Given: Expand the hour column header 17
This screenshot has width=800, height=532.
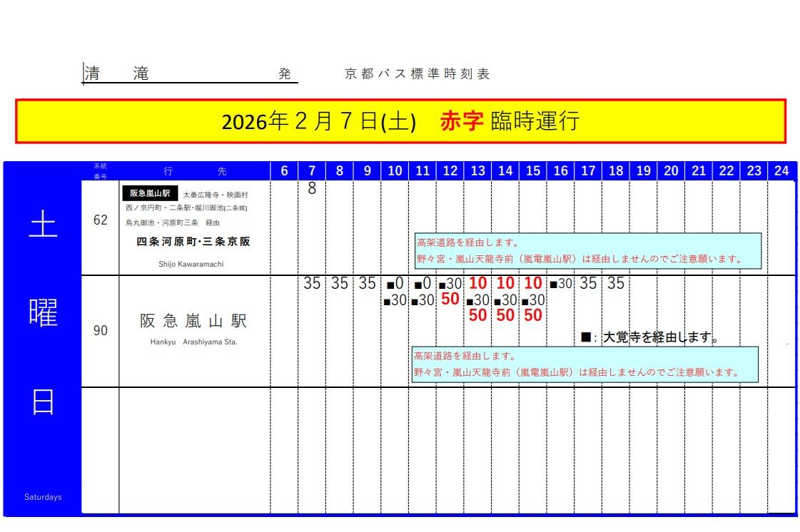Looking at the screenshot, I should (x=588, y=170).
